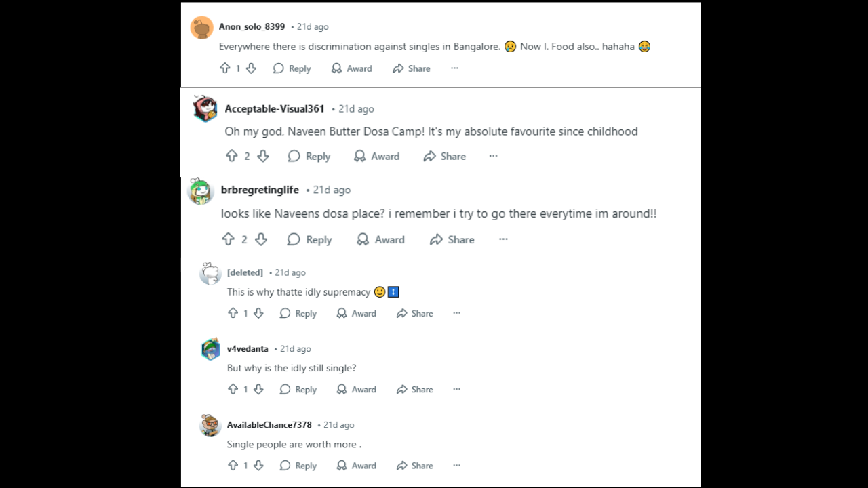This screenshot has width=868, height=488.
Task: Share AvailableChance7378's comment
Action: (414, 466)
